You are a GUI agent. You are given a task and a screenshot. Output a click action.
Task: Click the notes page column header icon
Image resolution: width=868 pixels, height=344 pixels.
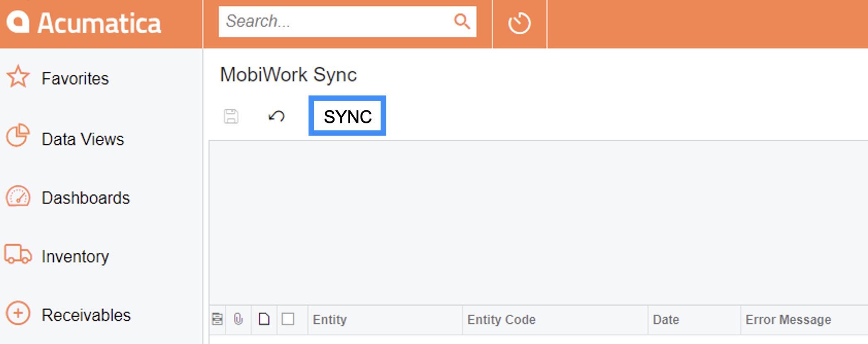264,320
